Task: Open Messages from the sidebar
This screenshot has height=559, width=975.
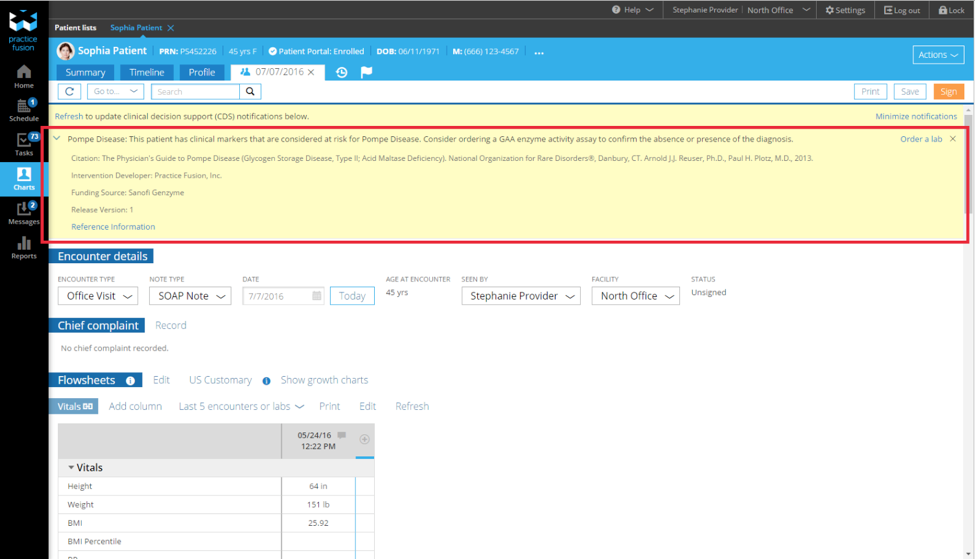Action: tap(23, 212)
